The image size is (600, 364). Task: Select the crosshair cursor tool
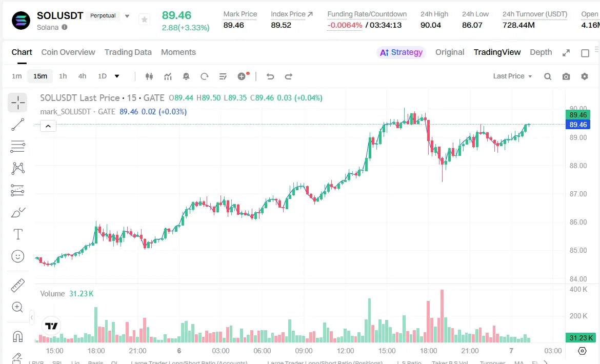(x=17, y=103)
